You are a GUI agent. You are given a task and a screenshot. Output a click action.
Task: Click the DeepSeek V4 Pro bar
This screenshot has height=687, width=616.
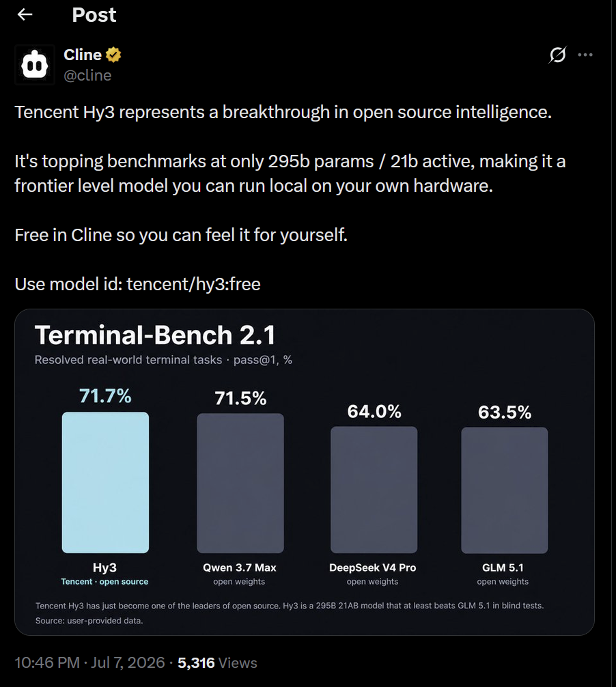click(374, 490)
